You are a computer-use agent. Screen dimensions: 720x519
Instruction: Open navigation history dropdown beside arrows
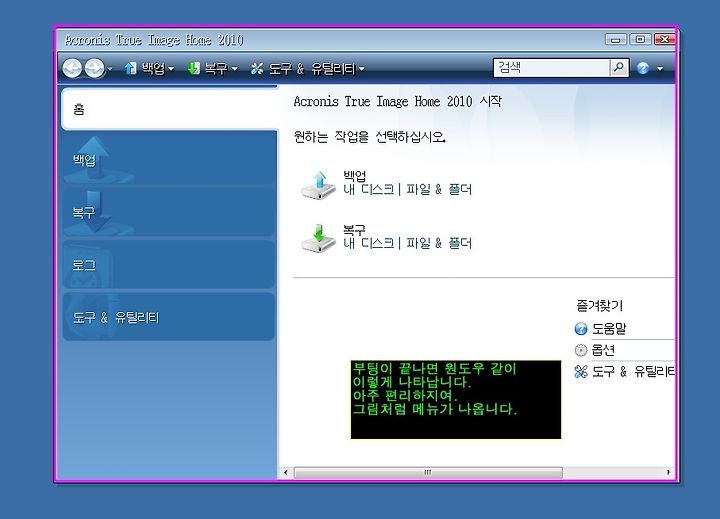(110, 69)
